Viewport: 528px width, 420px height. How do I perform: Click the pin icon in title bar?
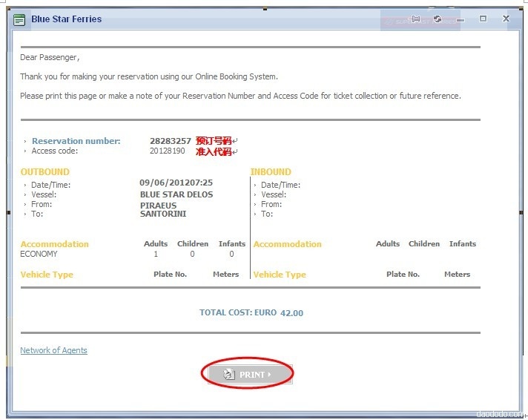[416, 19]
